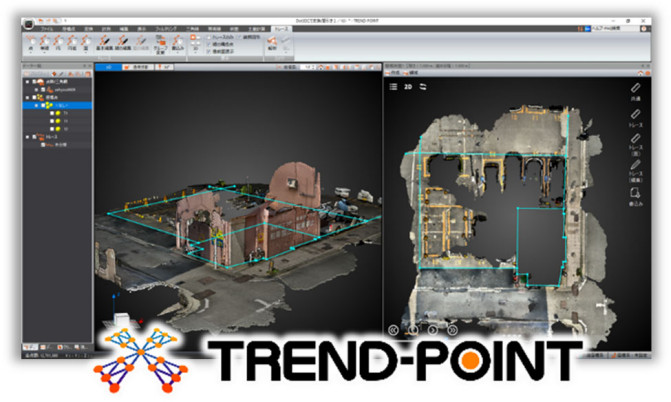Click the 解析 analysis icon in ribbon

pos(272,43)
